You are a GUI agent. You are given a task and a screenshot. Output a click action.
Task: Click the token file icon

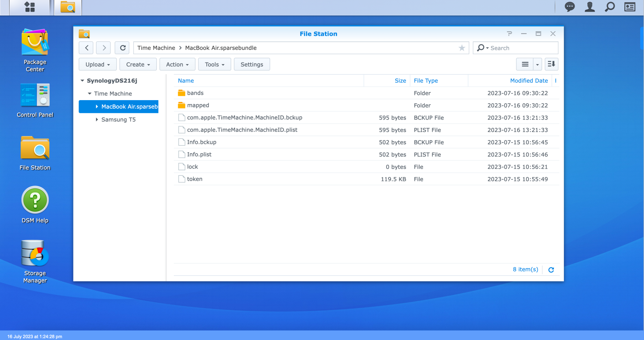pos(182,179)
